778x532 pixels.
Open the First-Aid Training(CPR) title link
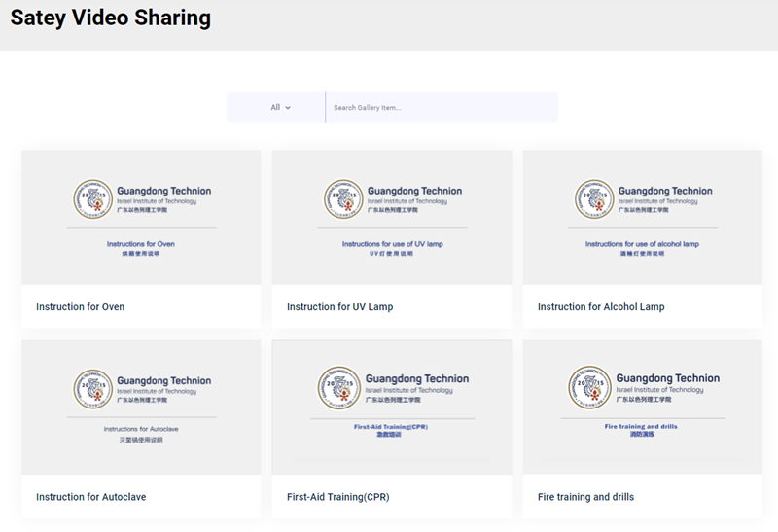338,497
